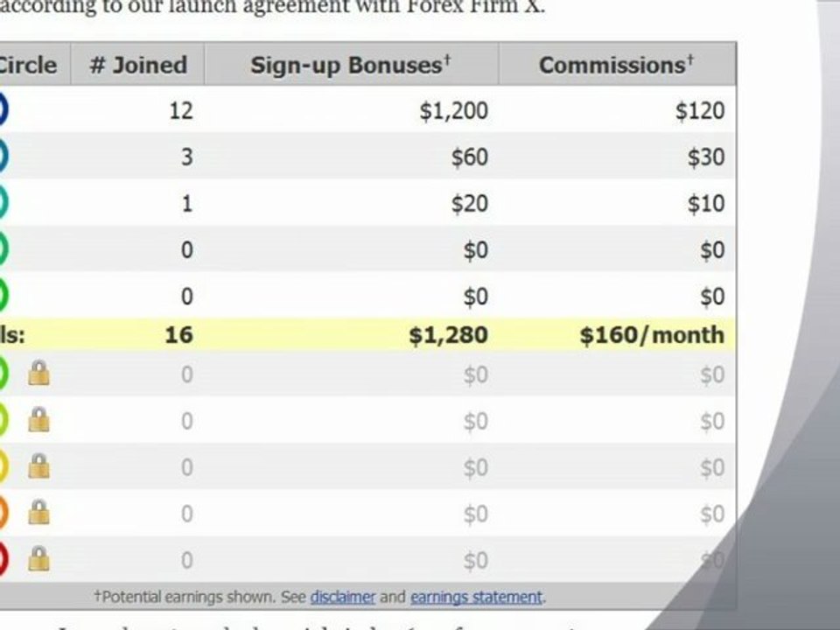
Task: Open the disclaimer link
Action: pos(343,597)
